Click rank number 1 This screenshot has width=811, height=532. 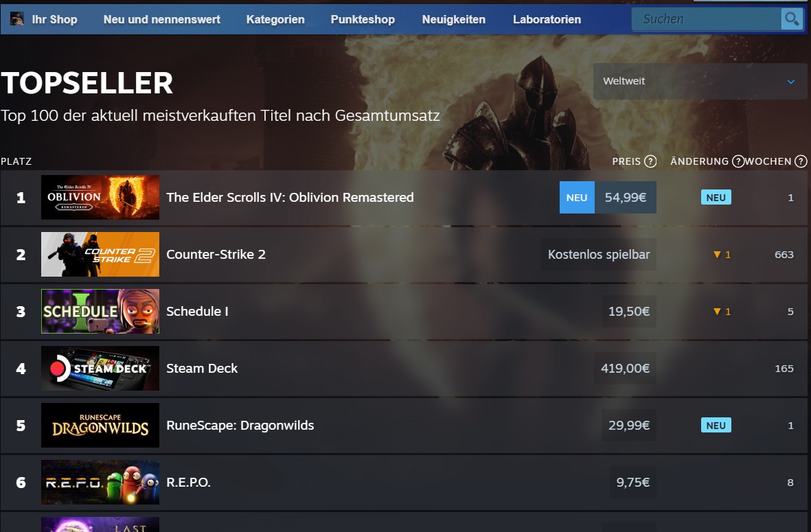click(21, 198)
